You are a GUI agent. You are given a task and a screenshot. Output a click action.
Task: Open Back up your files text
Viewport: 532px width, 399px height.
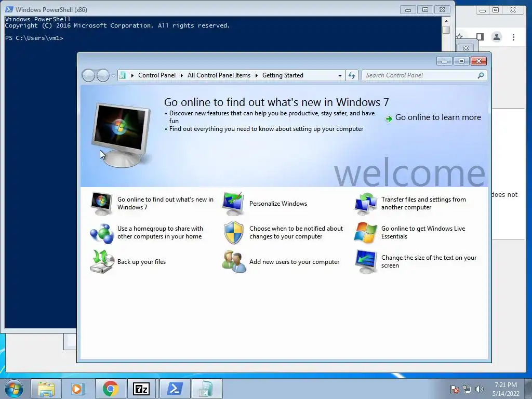pos(141,262)
